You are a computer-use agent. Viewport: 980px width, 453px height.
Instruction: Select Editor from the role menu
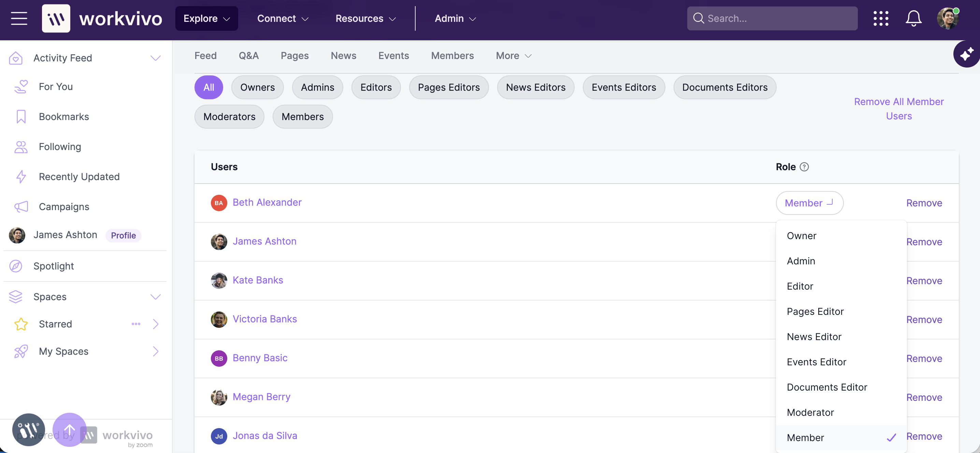(x=841, y=286)
